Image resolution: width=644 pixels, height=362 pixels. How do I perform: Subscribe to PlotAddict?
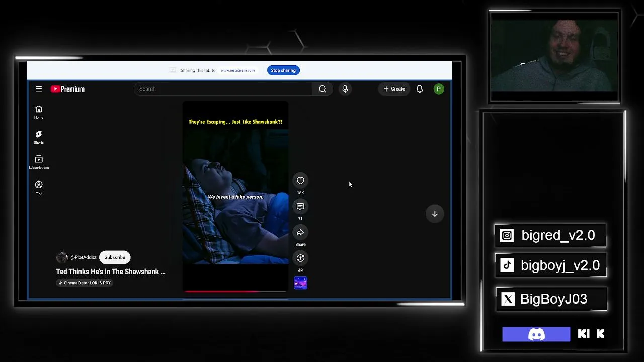(115, 257)
